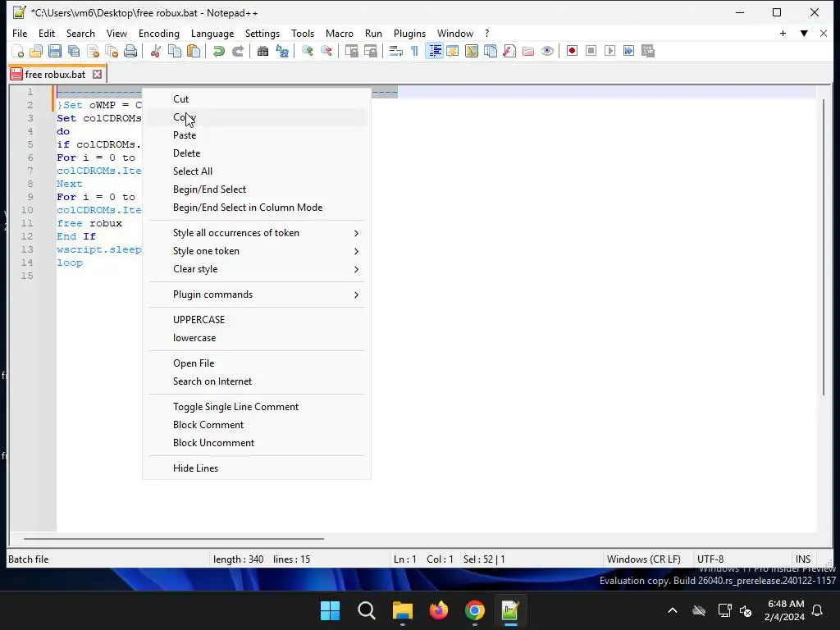Viewport: 840px width, 630px height.
Task: Click the Close All toolbar icon
Action: (x=112, y=51)
